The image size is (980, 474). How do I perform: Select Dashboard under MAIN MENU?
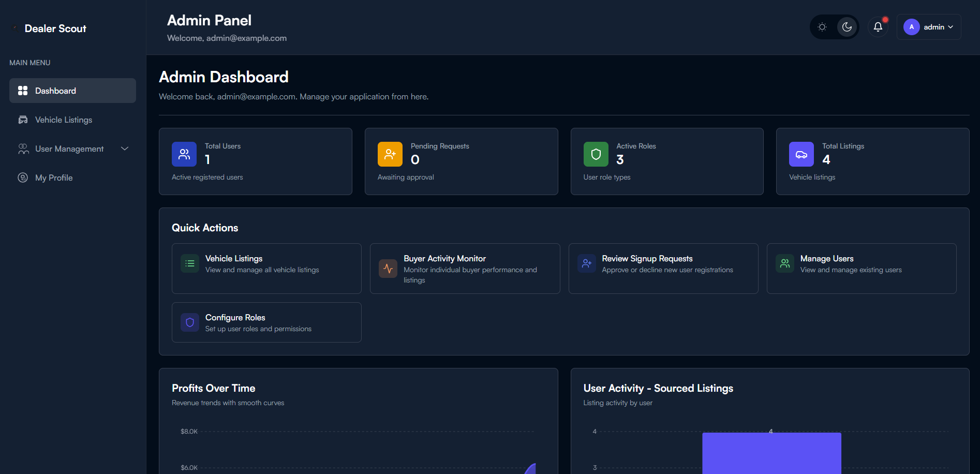[x=55, y=91]
